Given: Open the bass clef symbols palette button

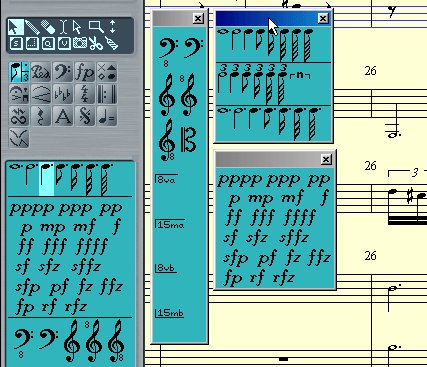Looking at the screenshot, I should click(63, 72).
